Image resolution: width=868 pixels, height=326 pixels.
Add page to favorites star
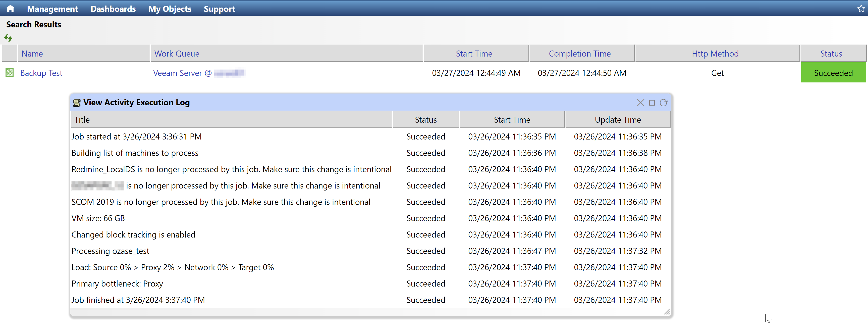pos(861,9)
